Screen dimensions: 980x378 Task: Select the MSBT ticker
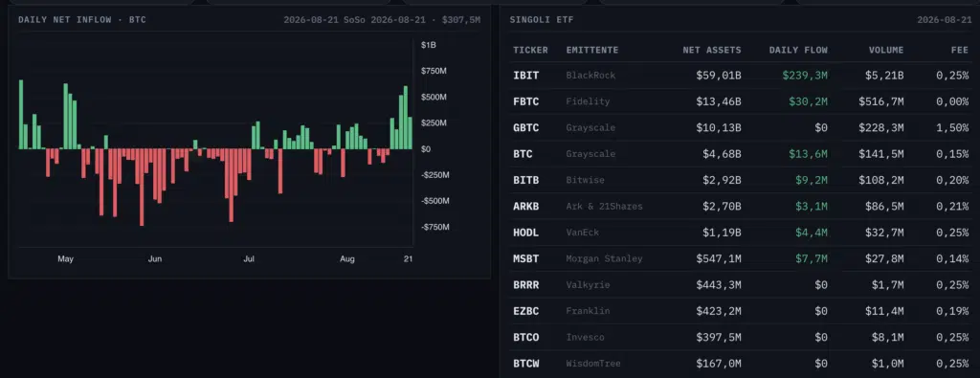(x=526, y=258)
